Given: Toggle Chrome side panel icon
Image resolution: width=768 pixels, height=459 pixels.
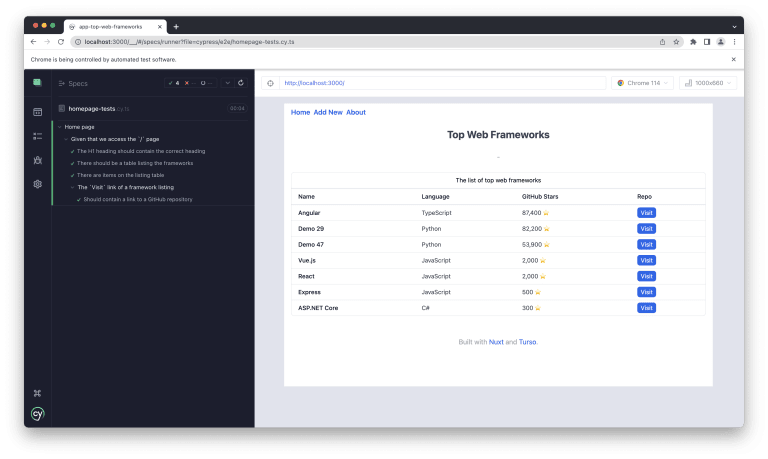Looking at the screenshot, I should tap(707, 42).
